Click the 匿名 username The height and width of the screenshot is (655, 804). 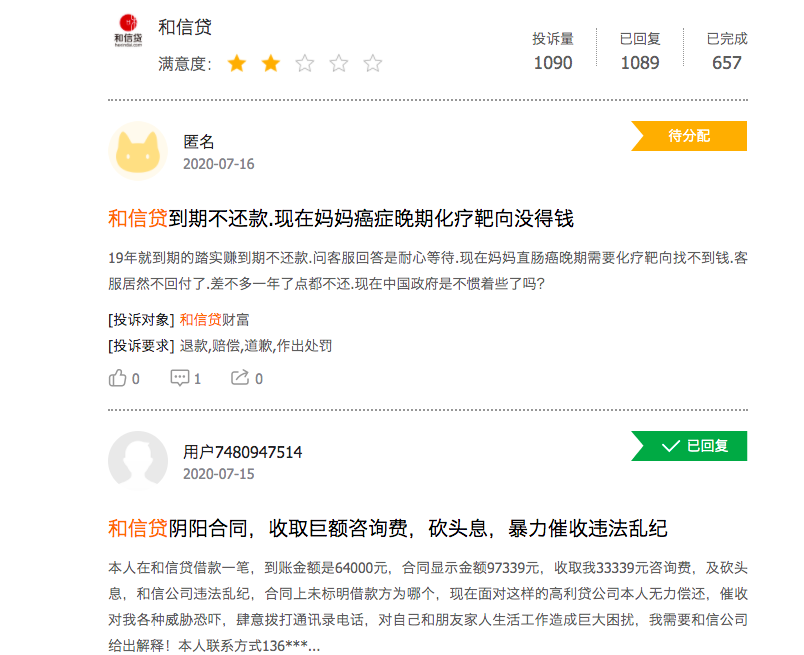198,142
